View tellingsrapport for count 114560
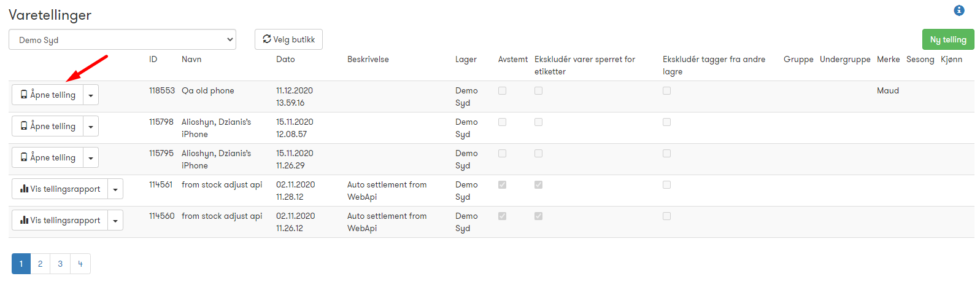 pyautogui.click(x=60, y=220)
